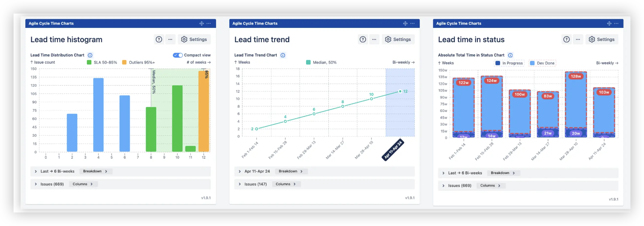
Task: Open more options beside Lead time histogram Settings
Action: pyautogui.click(x=170, y=39)
